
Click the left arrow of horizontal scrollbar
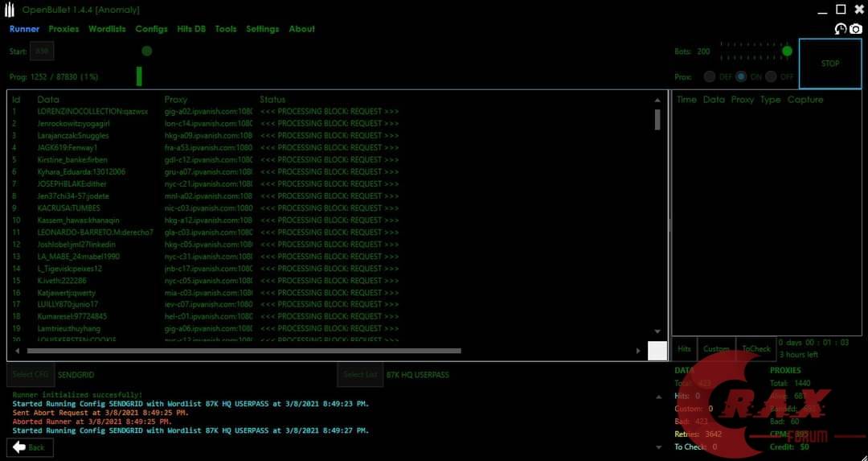pos(17,351)
